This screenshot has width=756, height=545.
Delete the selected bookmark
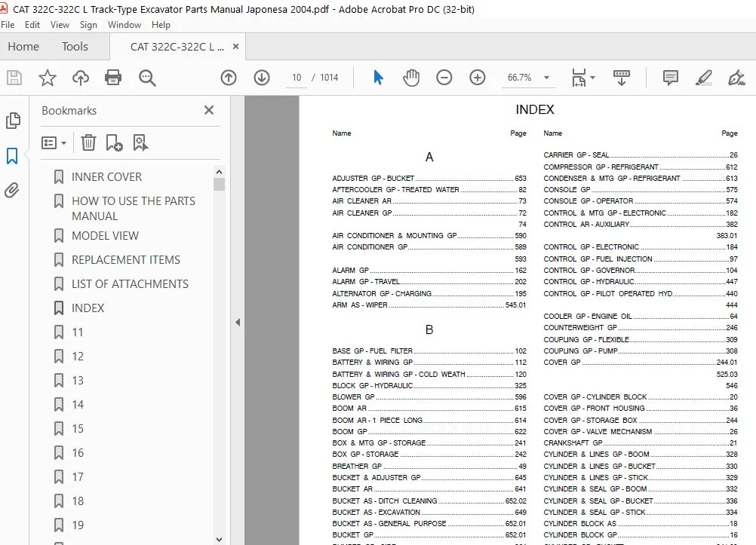pyautogui.click(x=89, y=142)
